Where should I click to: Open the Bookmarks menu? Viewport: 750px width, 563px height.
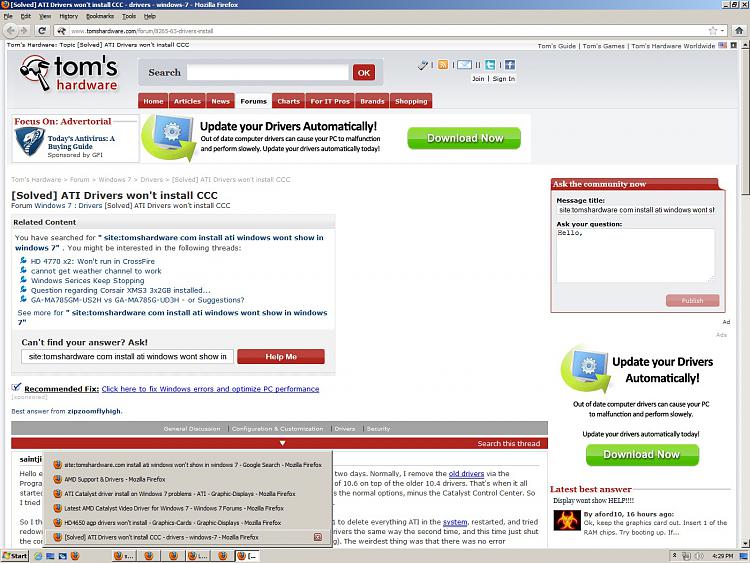100,16
